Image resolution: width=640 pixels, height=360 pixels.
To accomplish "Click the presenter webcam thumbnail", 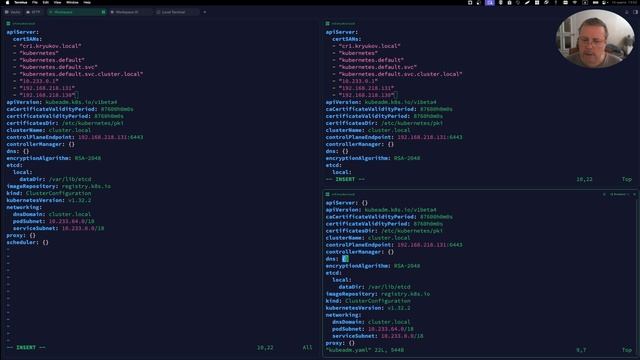I will [x=595, y=39].
